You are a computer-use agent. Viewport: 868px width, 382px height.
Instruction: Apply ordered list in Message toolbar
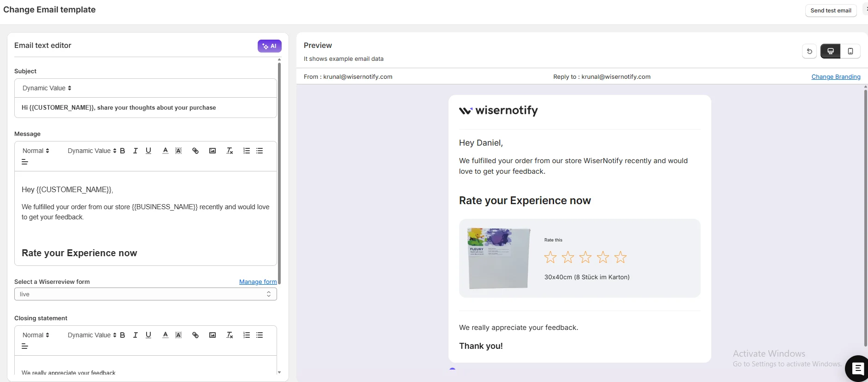click(x=247, y=151)
